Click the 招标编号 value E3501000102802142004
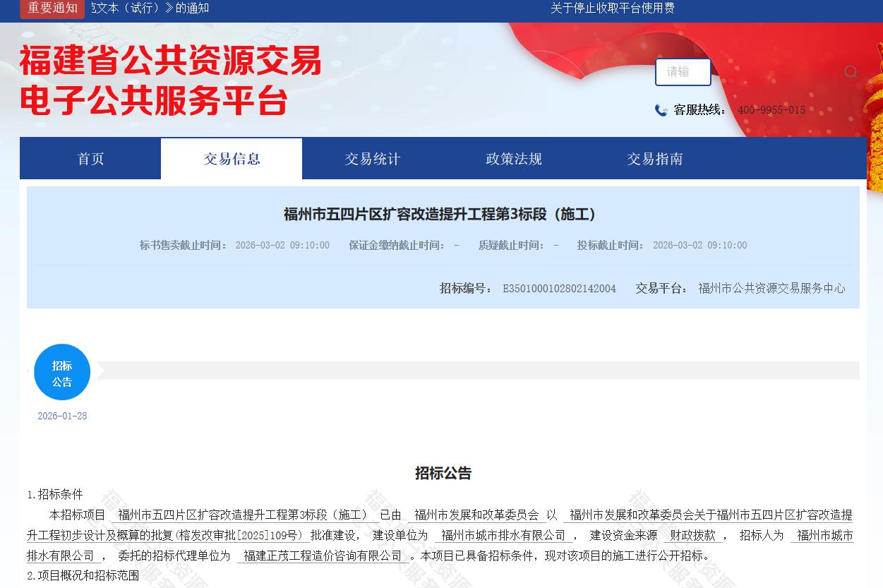The width and height of the screenshot is (883, 588). (x=559, y=288)
